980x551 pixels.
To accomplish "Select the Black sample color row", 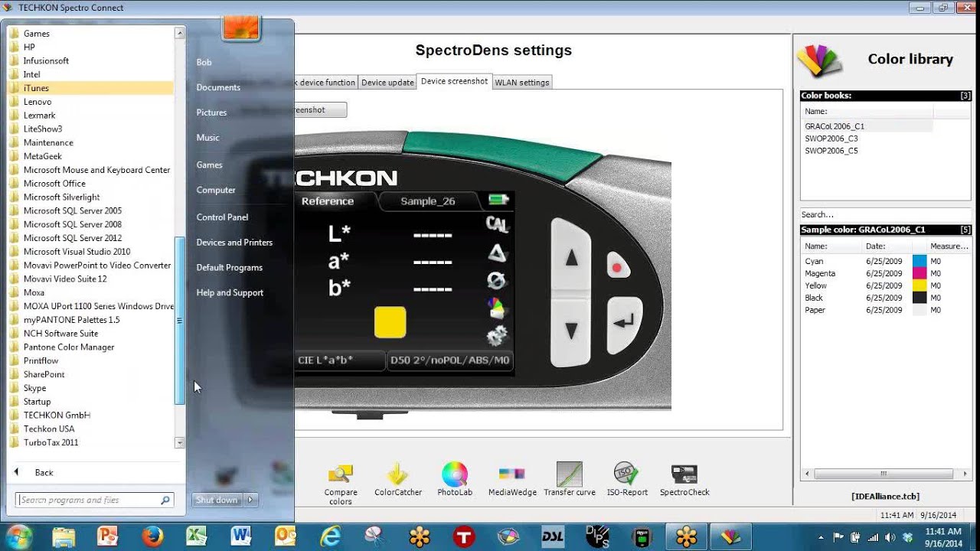I will pos(886,298).
